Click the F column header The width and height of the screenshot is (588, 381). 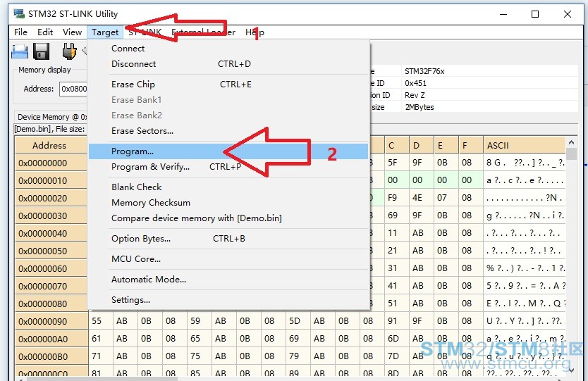click(471, 145)
